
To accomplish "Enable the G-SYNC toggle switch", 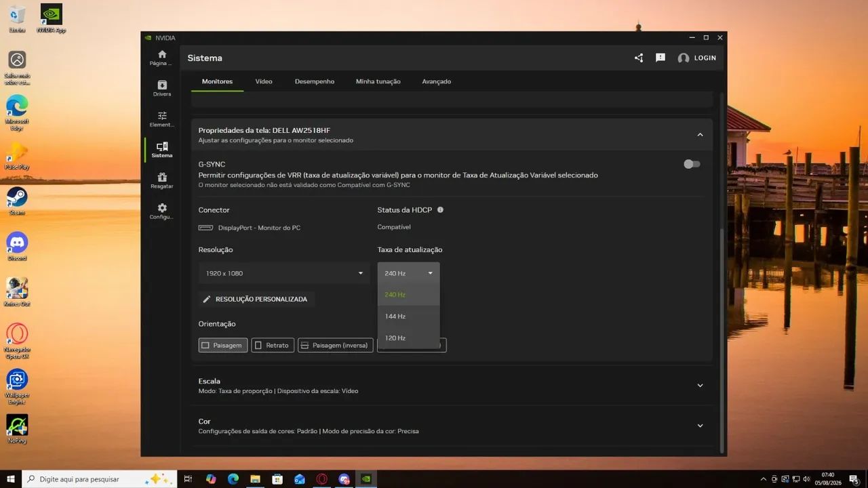I will pyautogui.click(x=692, y=164).
